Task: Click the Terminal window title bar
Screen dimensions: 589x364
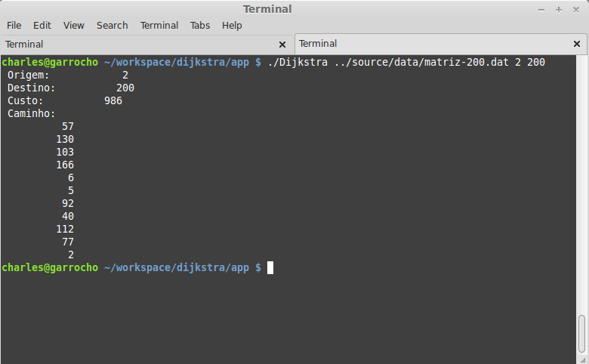Action: (x=267, y=9)
